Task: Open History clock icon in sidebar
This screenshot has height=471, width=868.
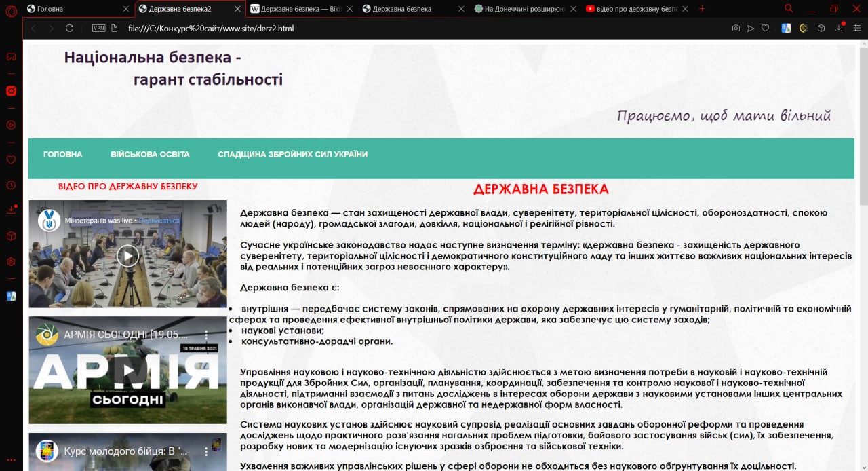Action: tap(11, 185)
